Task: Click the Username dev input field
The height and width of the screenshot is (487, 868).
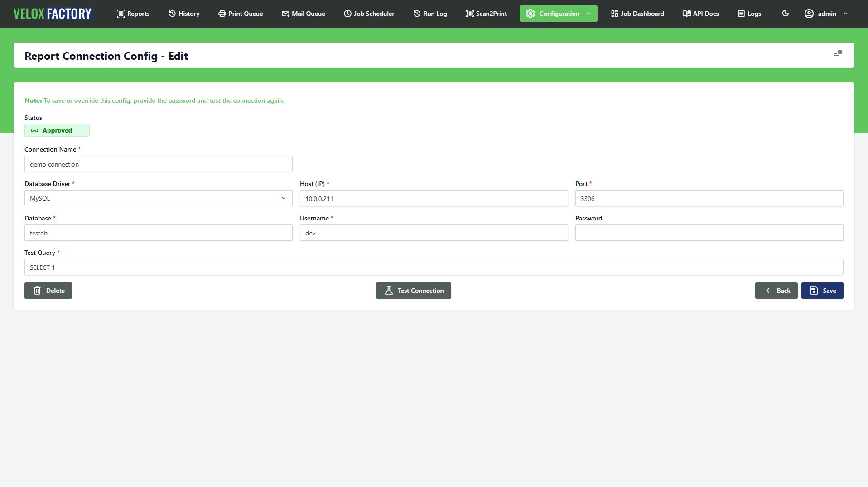Action: click(434, 233)
